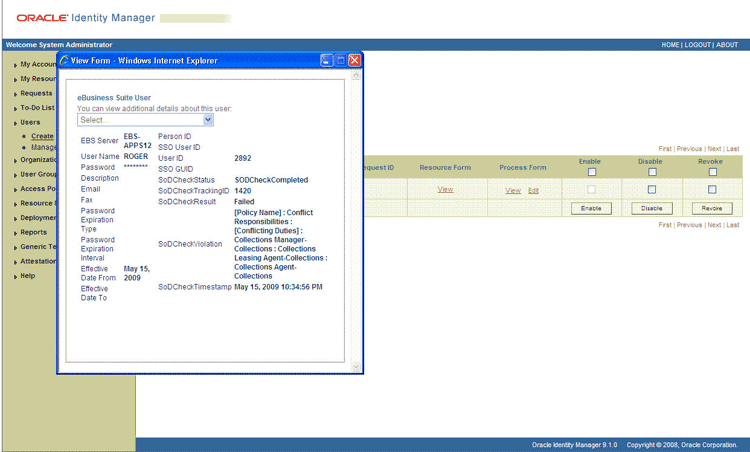
Task: Click Last in bottom pagination
Action: click(x=733, y=225)
